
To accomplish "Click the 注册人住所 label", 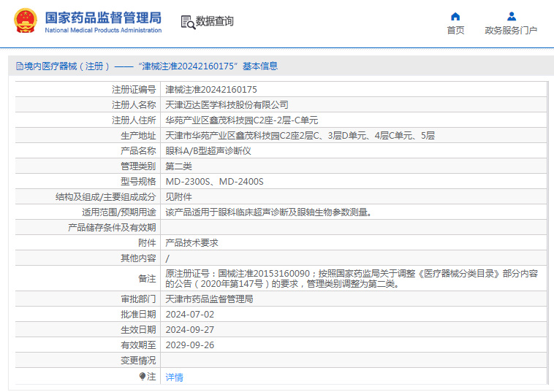I will (x=134, y=120).
